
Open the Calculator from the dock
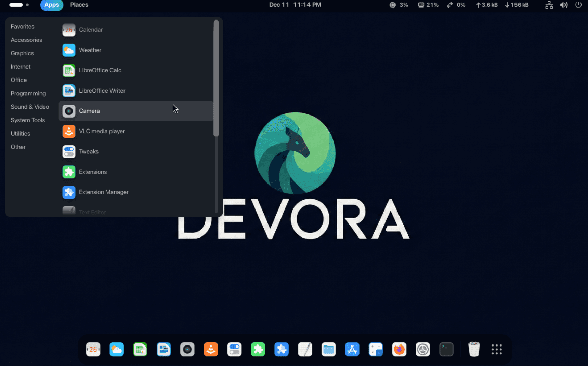(376, 349)
